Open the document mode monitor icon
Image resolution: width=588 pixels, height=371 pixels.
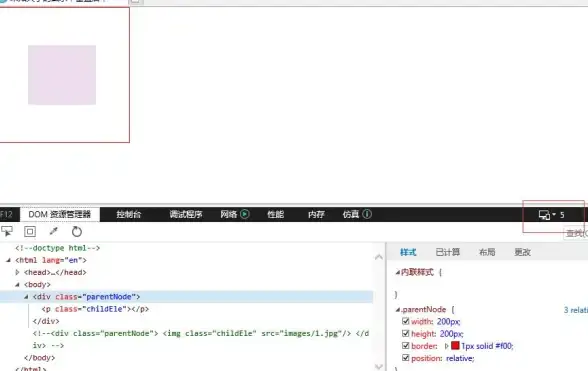coord(544,215)
